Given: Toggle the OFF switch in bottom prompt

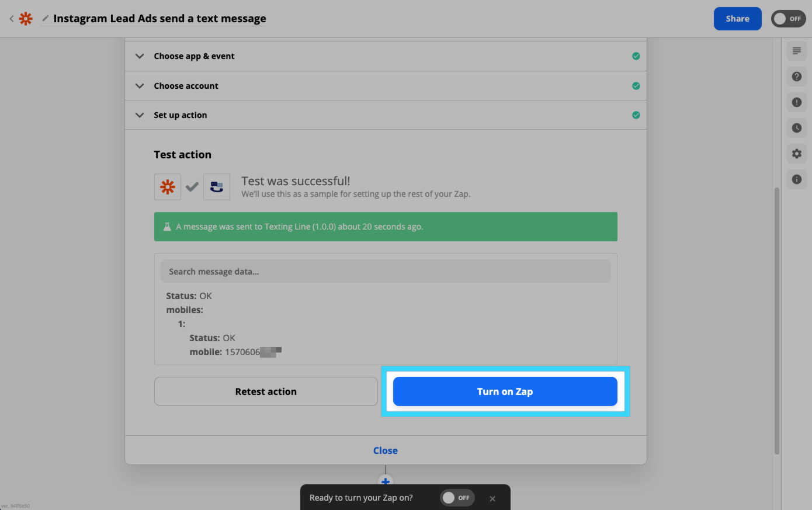Looking at the screenshot, I should tap(457, 498).
